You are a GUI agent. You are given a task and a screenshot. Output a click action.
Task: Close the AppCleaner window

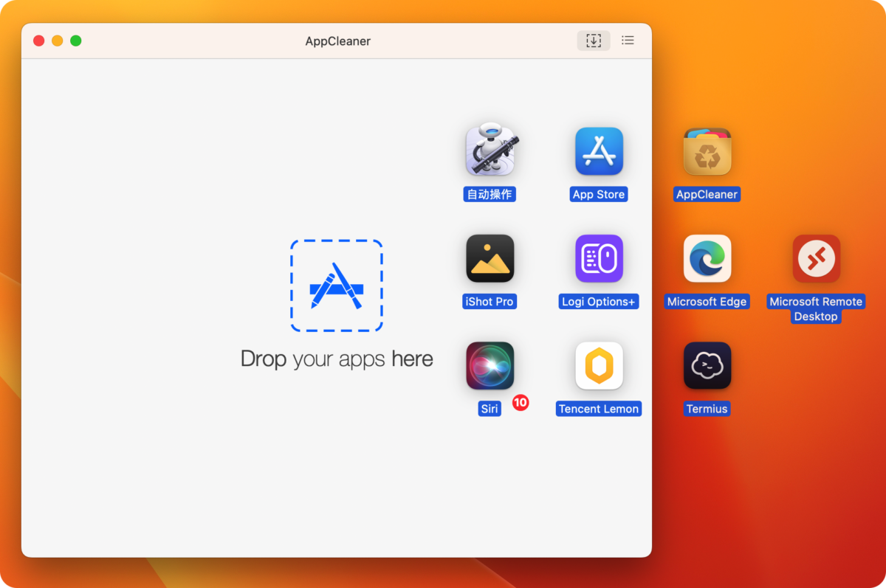[39, 41]
